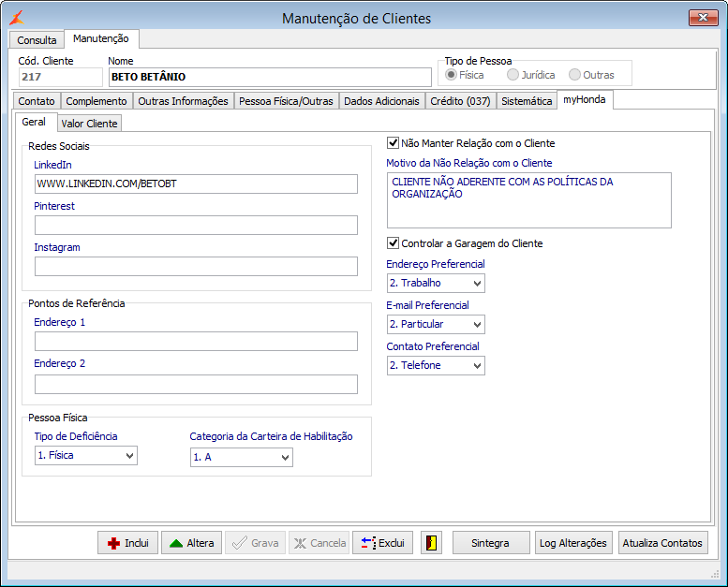Open the Valor Cliente sub-tab
This screenshot has width=728, height=587.
pos(89,124)
